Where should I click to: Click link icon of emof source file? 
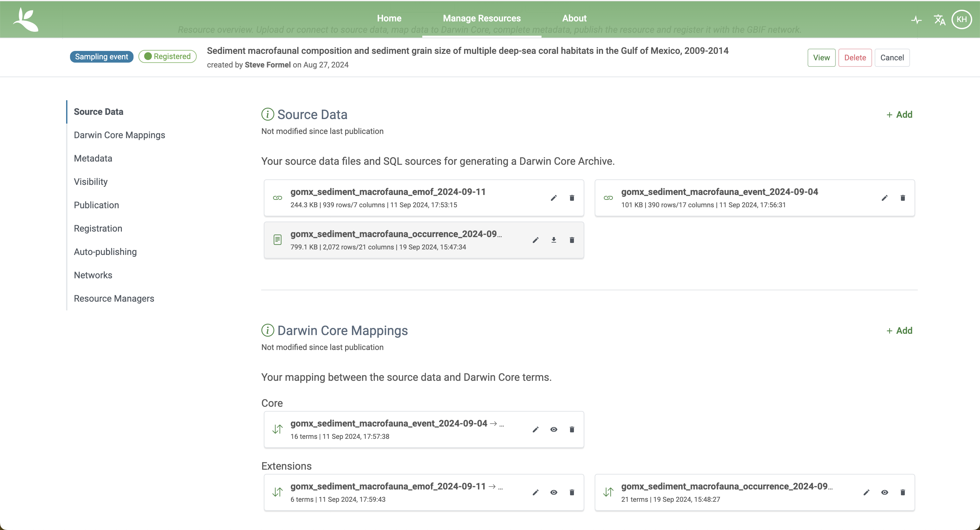tap(277, 198)
